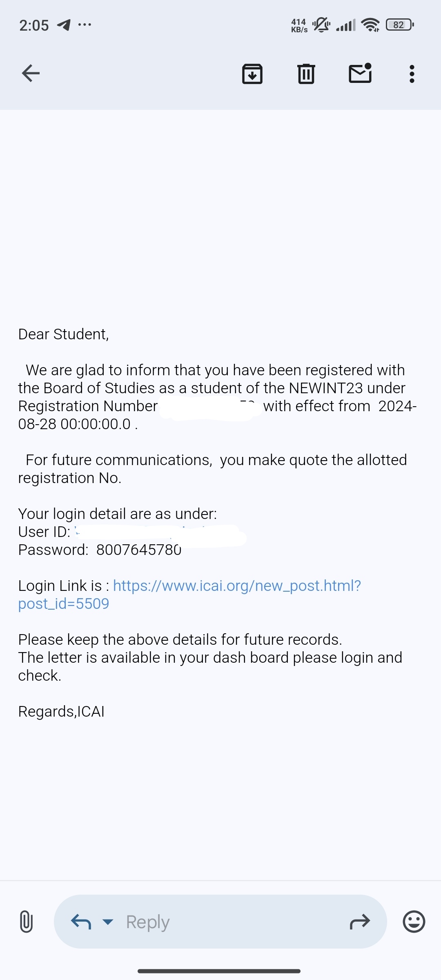Tap the notification overflow dots in status bar
The image size is (441, 980).
click(x=85, y=25)
